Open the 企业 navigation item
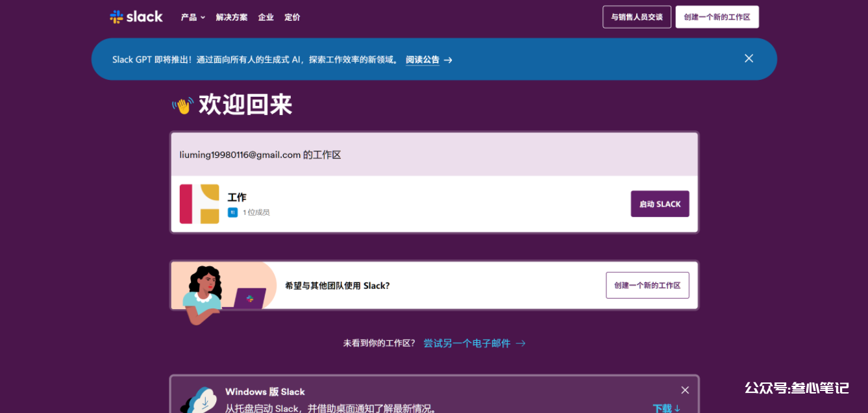This screenshot has width=868, height=413. coord(266,18)
